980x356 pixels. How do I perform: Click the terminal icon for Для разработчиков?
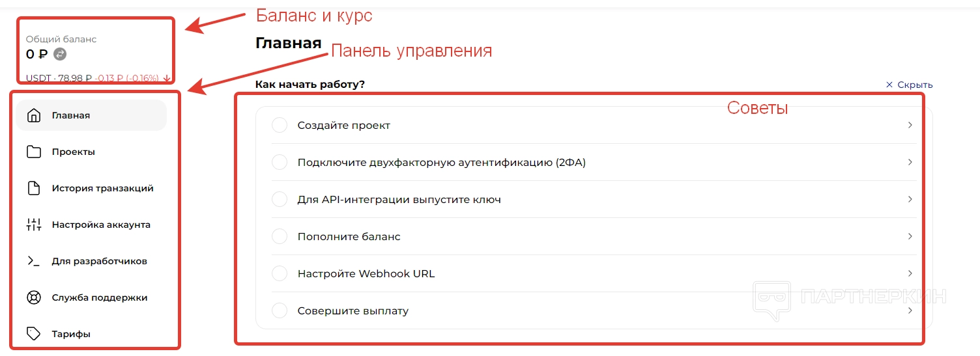(x=34, y=262)
